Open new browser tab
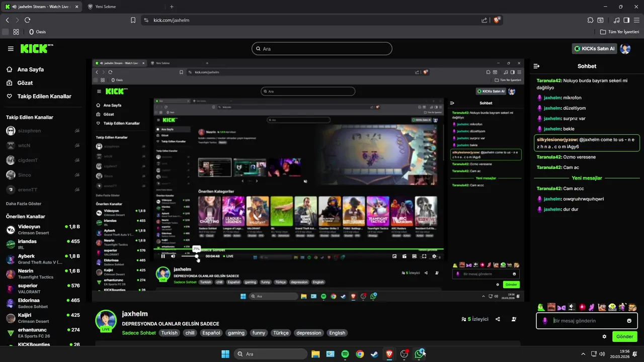Viewport: 644px width, 362px height. pos(172,7)
